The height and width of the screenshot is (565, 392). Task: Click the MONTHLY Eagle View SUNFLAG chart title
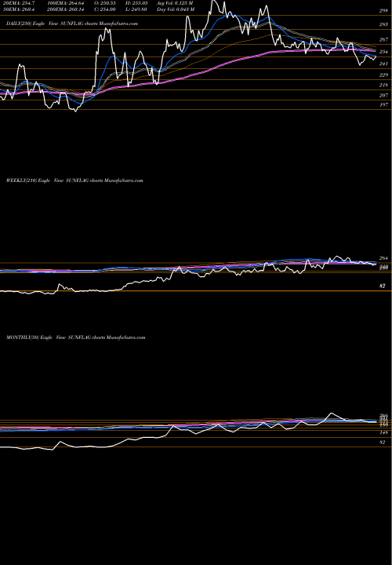tap(75, 337)
